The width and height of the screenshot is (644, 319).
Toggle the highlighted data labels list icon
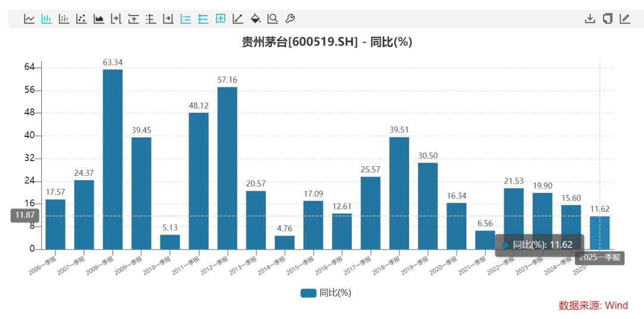(185, 18)
